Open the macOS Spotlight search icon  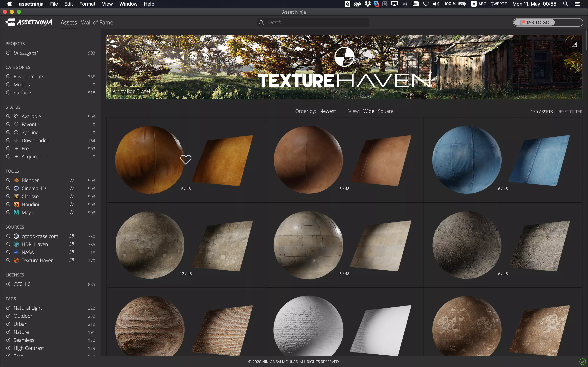click(565, 4)
